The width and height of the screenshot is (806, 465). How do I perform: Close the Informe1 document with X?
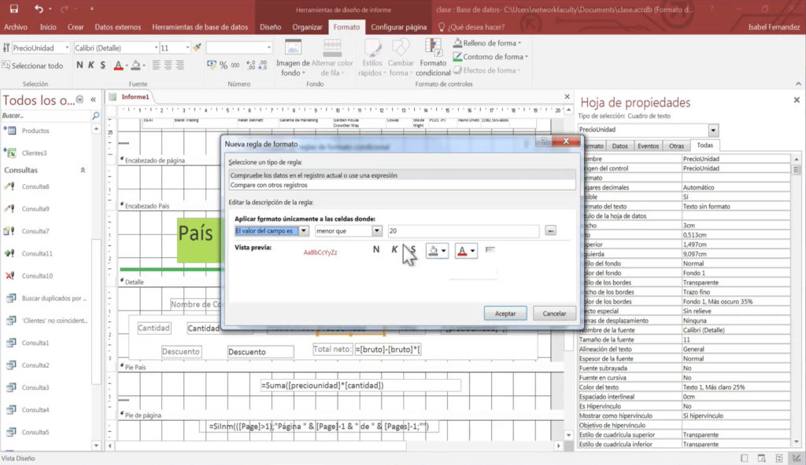pos(567,97)
